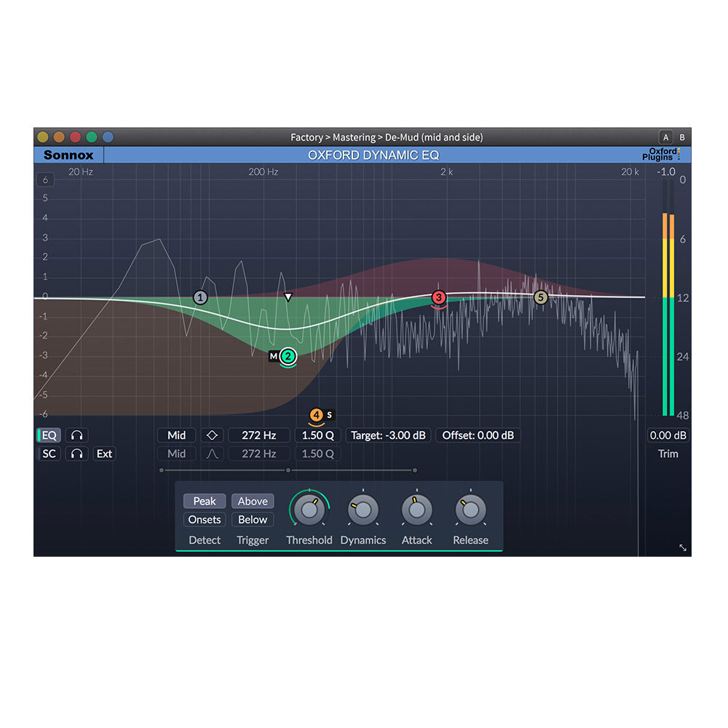Screen dimensions: 728x728
Task: Click the EQ listen headphone icon
Action: point(76,435)
